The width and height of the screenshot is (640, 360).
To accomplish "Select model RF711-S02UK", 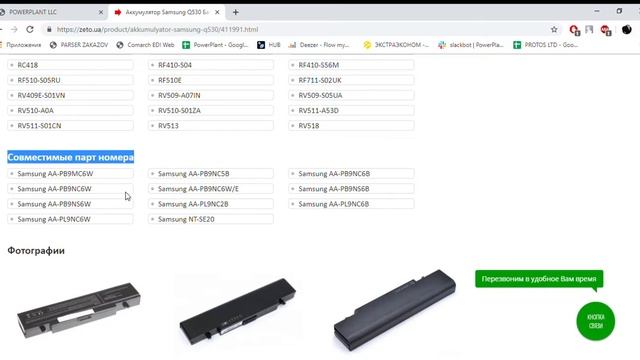I will [351, 80].
